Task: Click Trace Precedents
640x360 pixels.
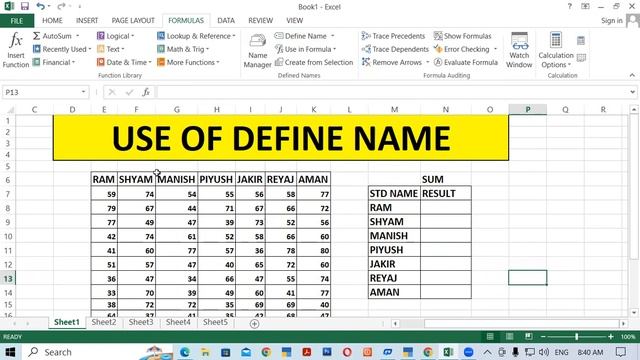Action: [x=393, y=36]
